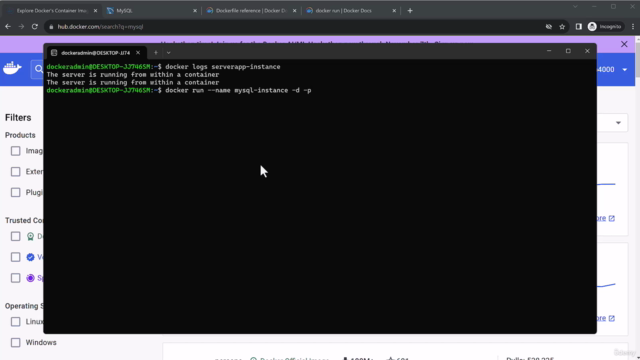Click the browser back arrow
Screen dimensions: 640x360
[8, 27]
